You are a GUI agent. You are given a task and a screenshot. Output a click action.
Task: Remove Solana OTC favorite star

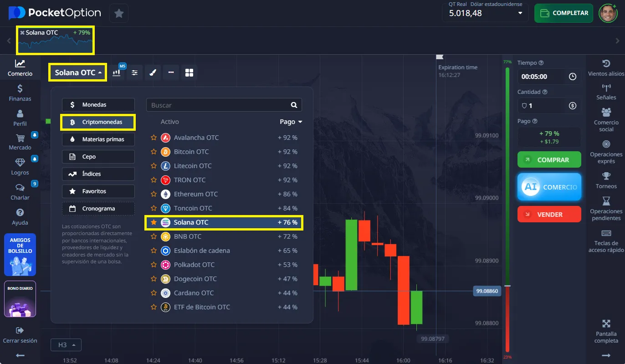click(154, 222)
